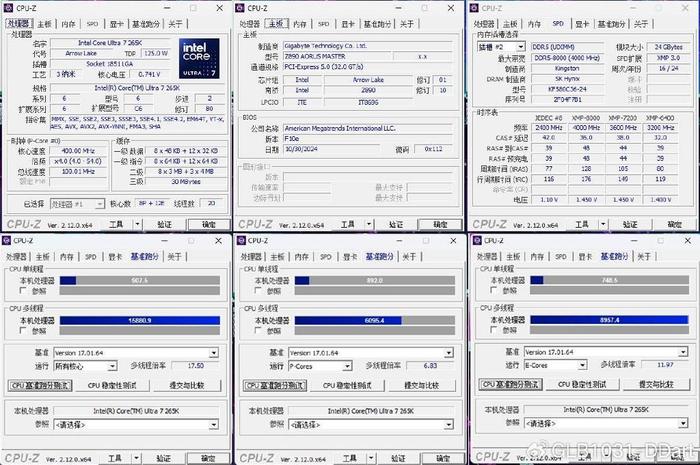Click the CPU-Z title icon in the P-Cores benchmark window
Image resolution: width=700 pixels, height=465 pixels.
pyautogui.click(x=241, y=241)
